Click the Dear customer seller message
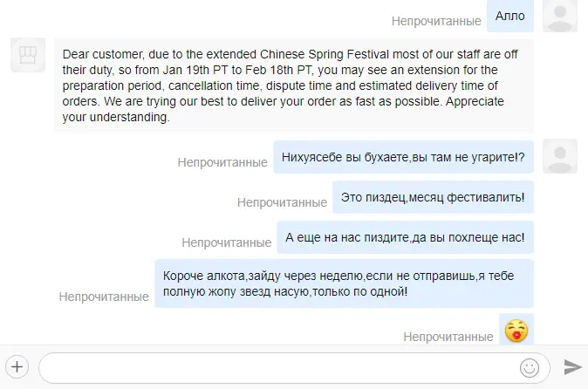This screenshot has height=389, width=588. click(294, 85)
